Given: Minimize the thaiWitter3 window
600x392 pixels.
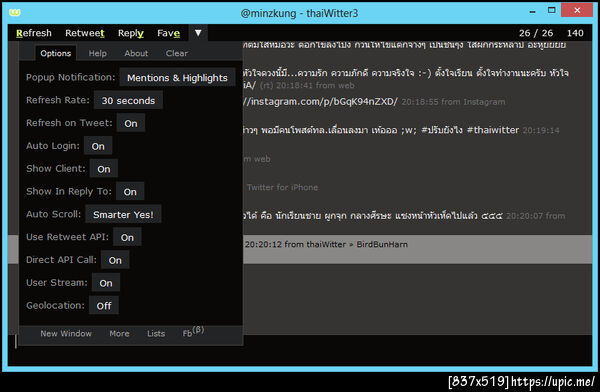Looking at the screenshot, I should coord(532,11).
